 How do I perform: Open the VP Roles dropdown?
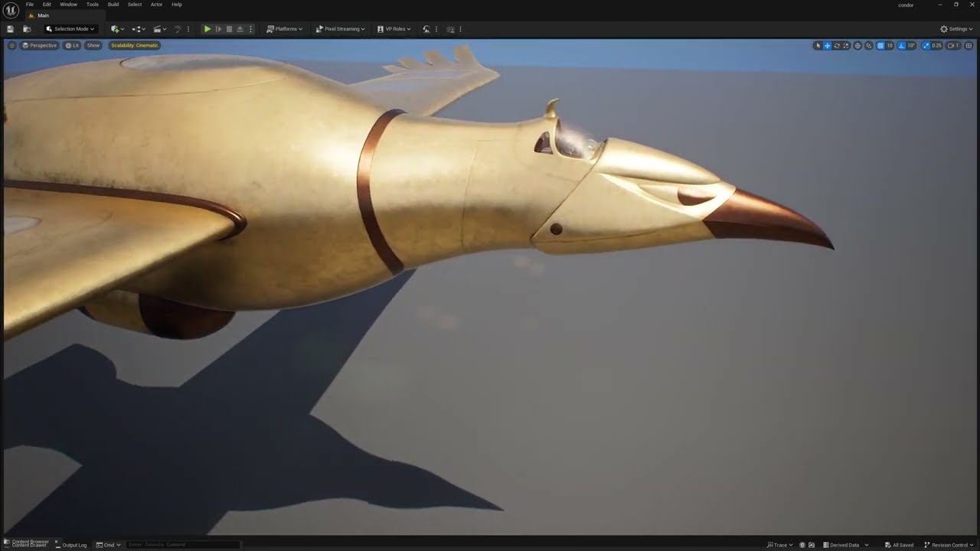[394, 29]
